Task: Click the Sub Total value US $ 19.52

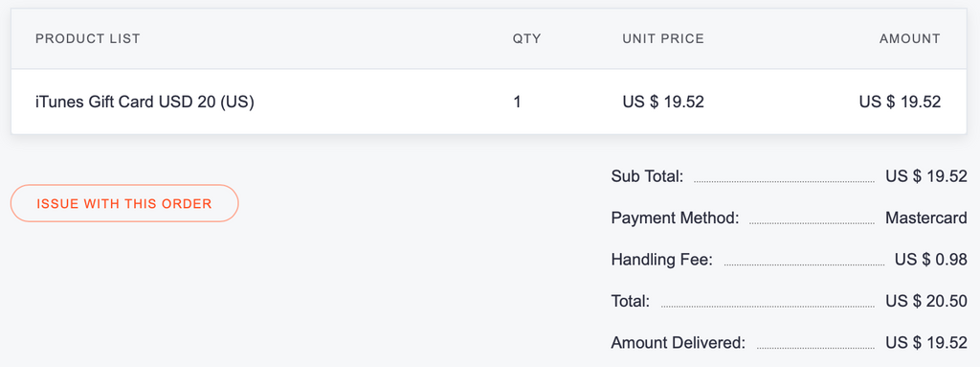Action: pos(926,176)
